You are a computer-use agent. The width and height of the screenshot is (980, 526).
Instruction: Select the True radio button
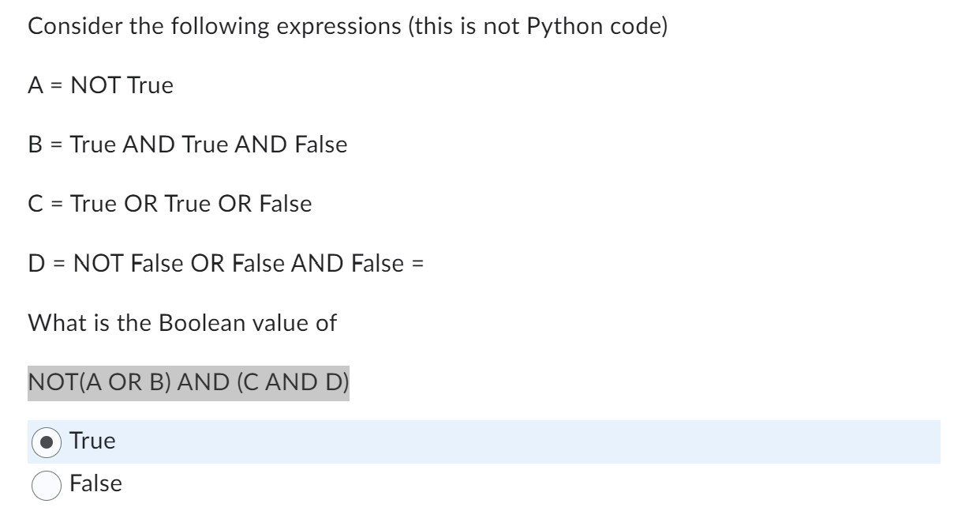point(47,443)
